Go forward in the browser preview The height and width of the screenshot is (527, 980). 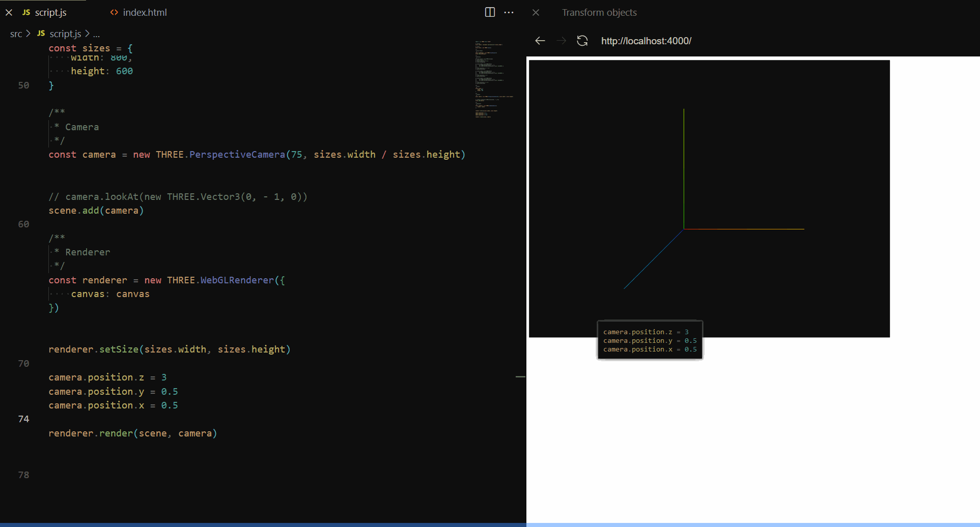[x=562, y=41]
